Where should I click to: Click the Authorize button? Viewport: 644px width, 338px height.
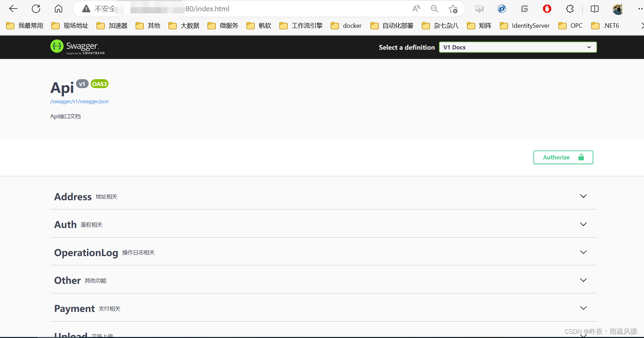pos(563,157)
